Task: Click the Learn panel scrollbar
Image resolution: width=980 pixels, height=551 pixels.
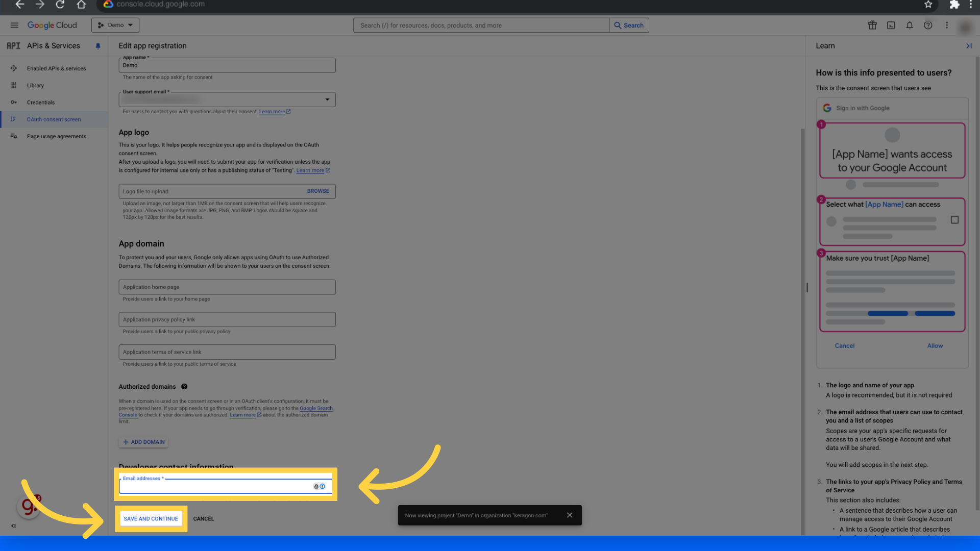Action: point(977,283)
